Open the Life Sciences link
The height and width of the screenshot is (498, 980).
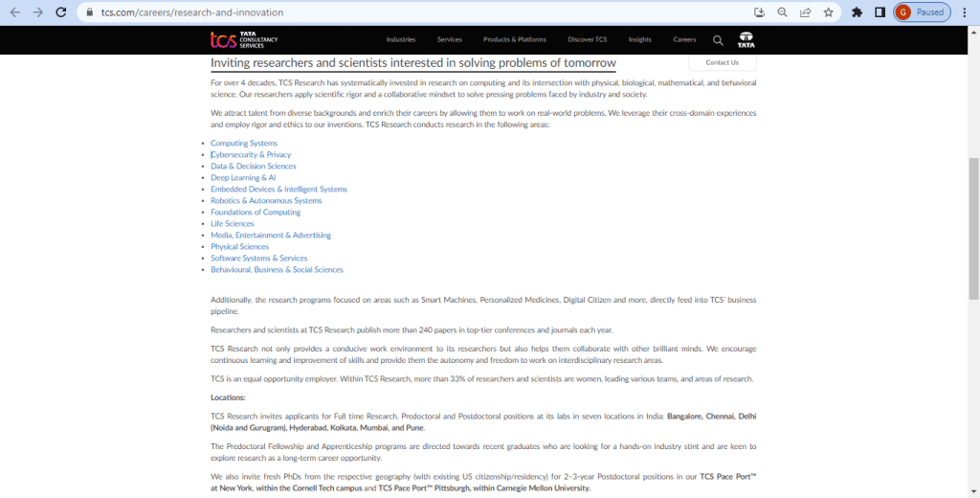point(233,223)
